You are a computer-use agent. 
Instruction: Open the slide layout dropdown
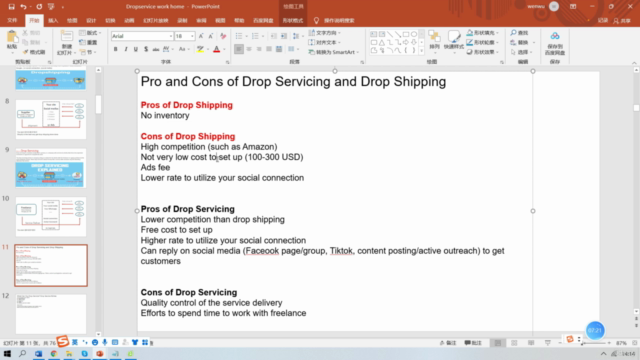click(x=90, y=33)
